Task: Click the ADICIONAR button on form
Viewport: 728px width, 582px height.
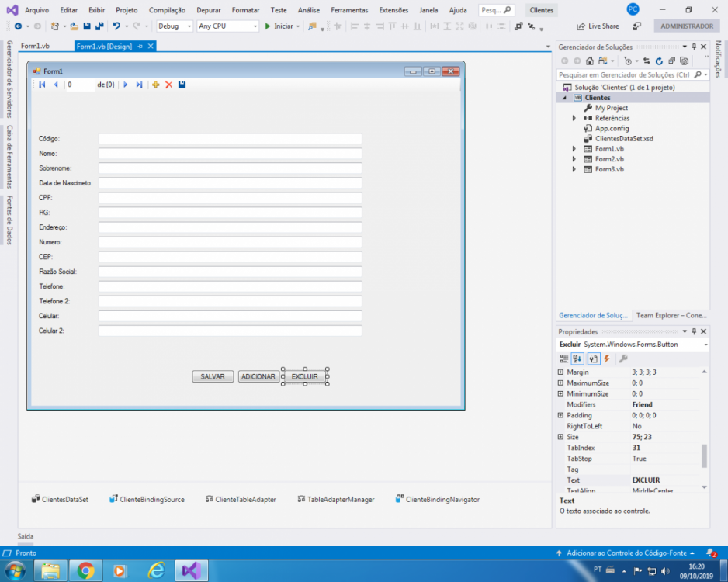Action: click(x=258, y=376)
